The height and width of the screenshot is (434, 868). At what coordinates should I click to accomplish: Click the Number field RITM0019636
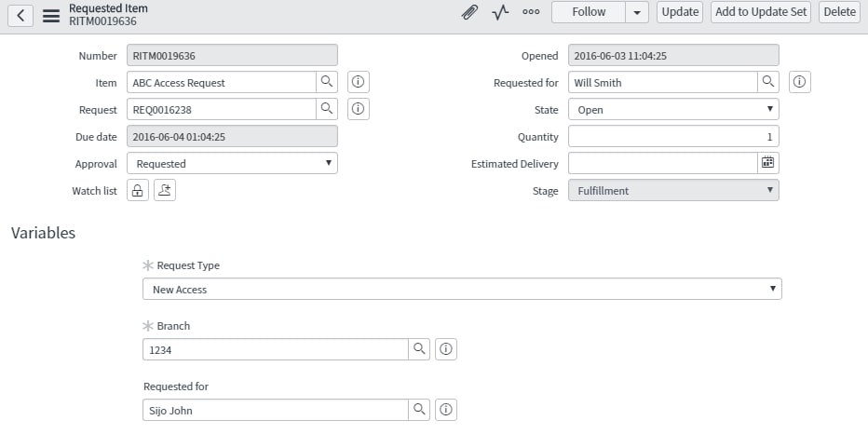click(x=232, y=55)
